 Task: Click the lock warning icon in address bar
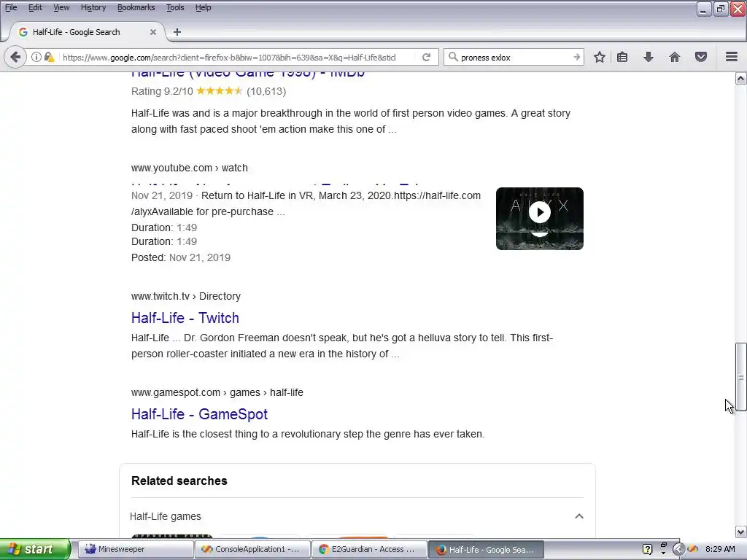(x=49, y=57)
